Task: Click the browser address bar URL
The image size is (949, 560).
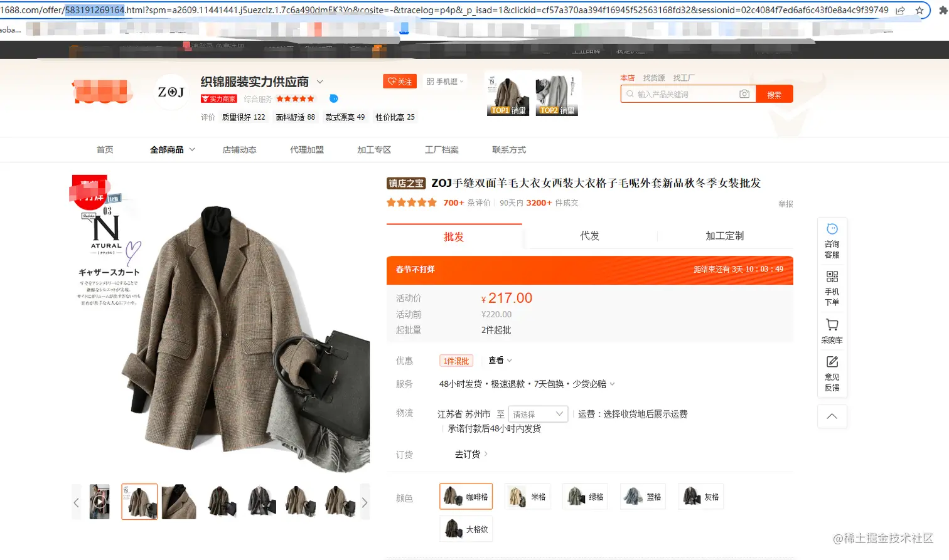Action: click(x=444, y=10)
